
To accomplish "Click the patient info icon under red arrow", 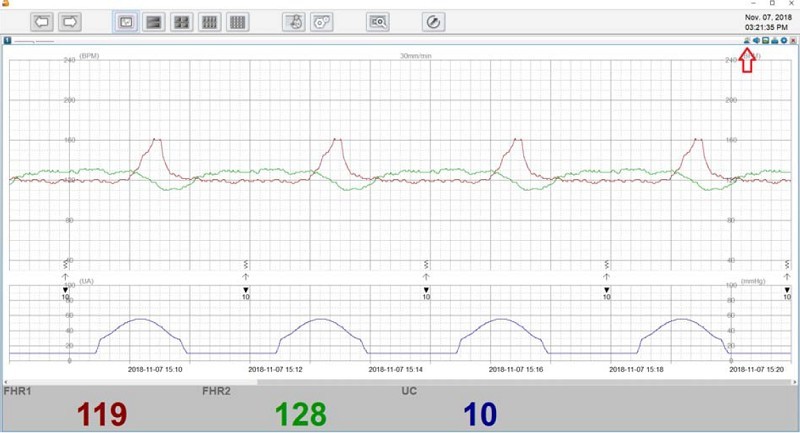I will pyautogui.click(x=747, y=41).
